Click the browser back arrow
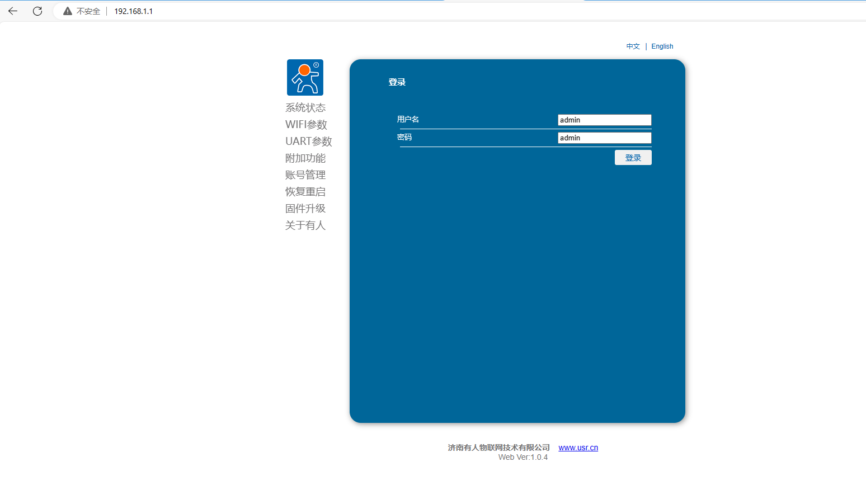 (13, 11)
